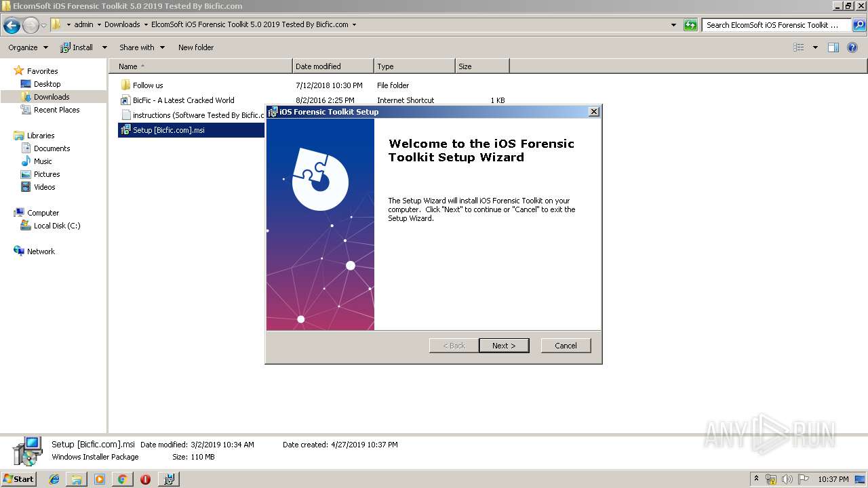Launch Google Chrome from taskbar
This screenshot has width=868, height=488.
pyautogui.click(x=122, y=479)
